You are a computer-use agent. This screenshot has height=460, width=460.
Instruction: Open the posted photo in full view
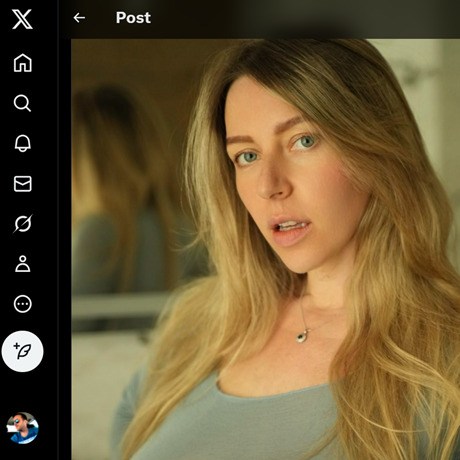tap(266, 249)
